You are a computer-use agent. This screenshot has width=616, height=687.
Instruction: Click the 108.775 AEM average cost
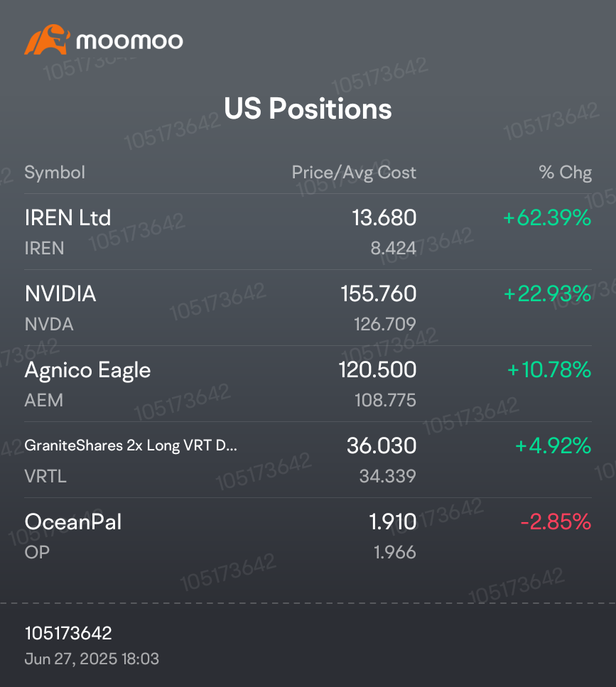pos(385,400)
